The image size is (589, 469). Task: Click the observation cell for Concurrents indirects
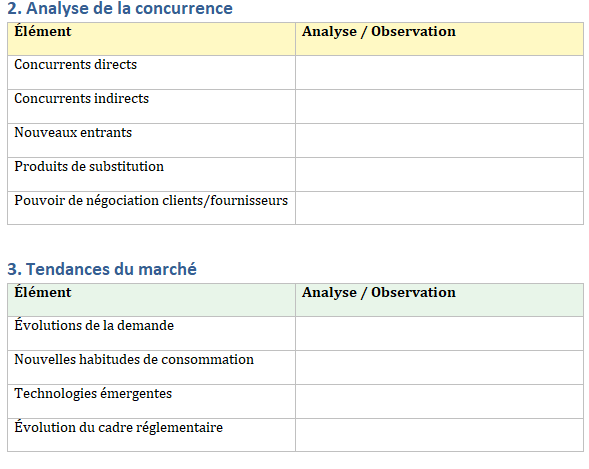(439, 107)
